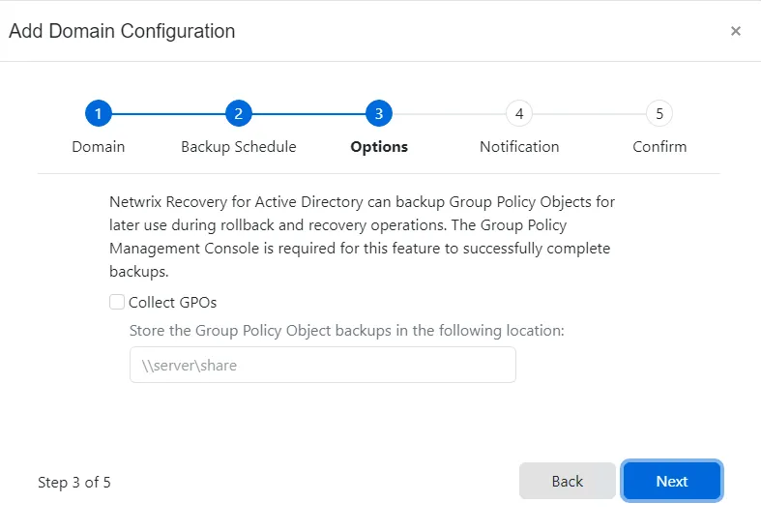Click the 'Add Domain Configuration' title
The width and height of the screenshot is (761, 532).
(122, 31)
